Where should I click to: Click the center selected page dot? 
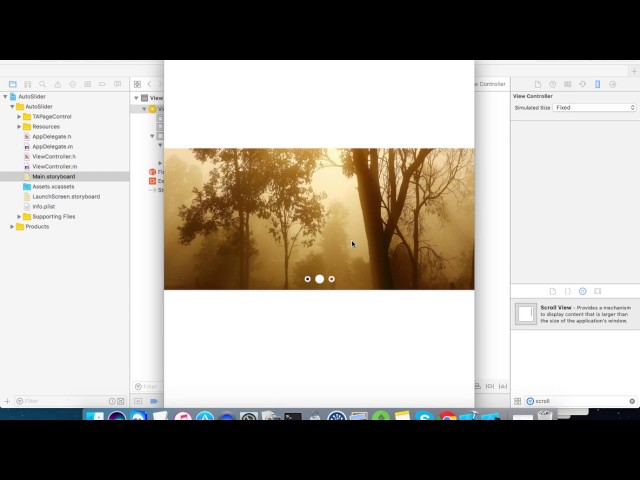click(320, 279)
